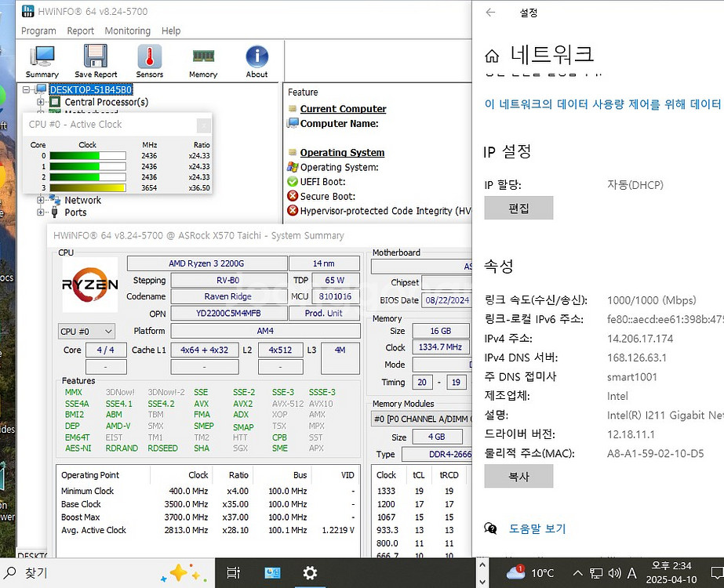Open the Summary toolbar icon in HWiNFO
Image resolution: width=724 pixels, height=588 pixels.
tap(42, 61)
